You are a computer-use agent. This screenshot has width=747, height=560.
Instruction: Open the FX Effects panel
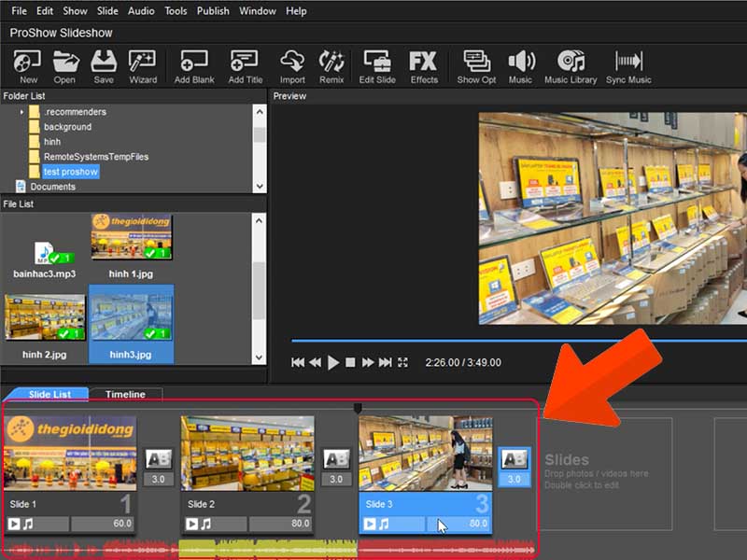click(423, 65)
